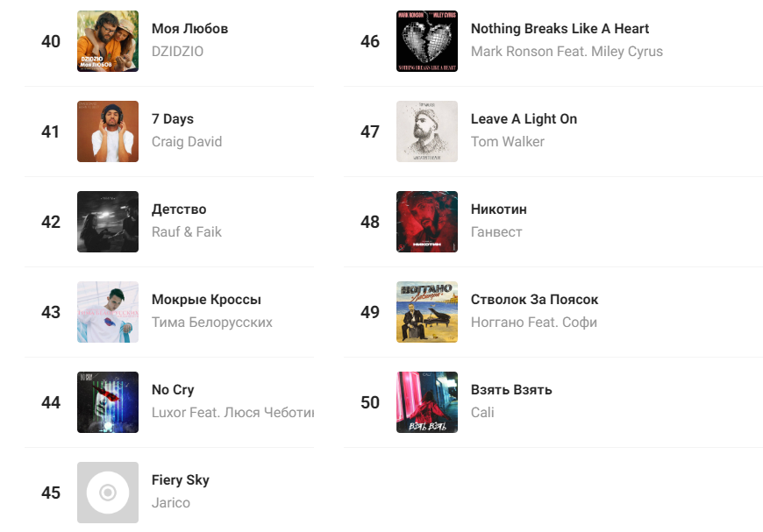Select the Nothing Breaks Like A Heart cover

click(427, 41)
